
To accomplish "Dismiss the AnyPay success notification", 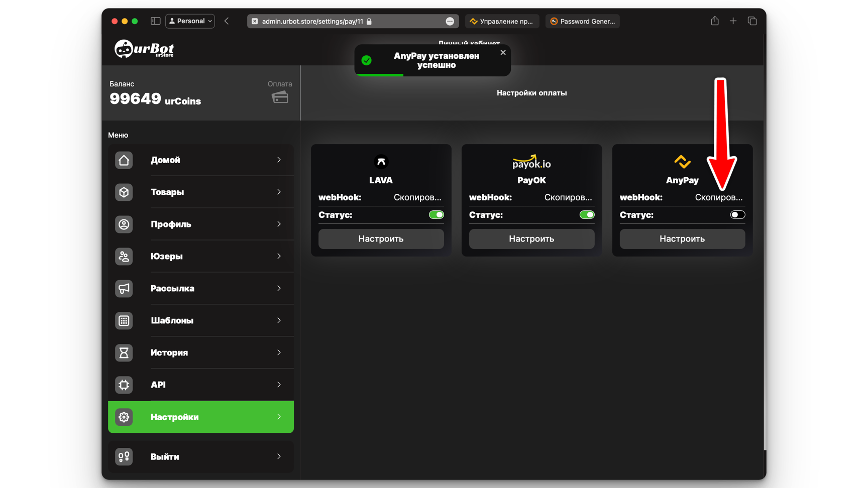I will point(503,53).
